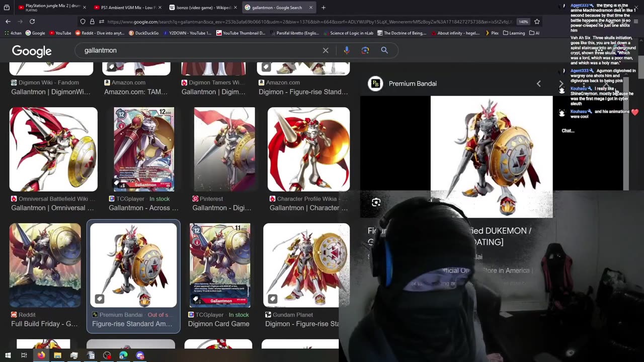Click Firefox icon in taskbar

41,355
